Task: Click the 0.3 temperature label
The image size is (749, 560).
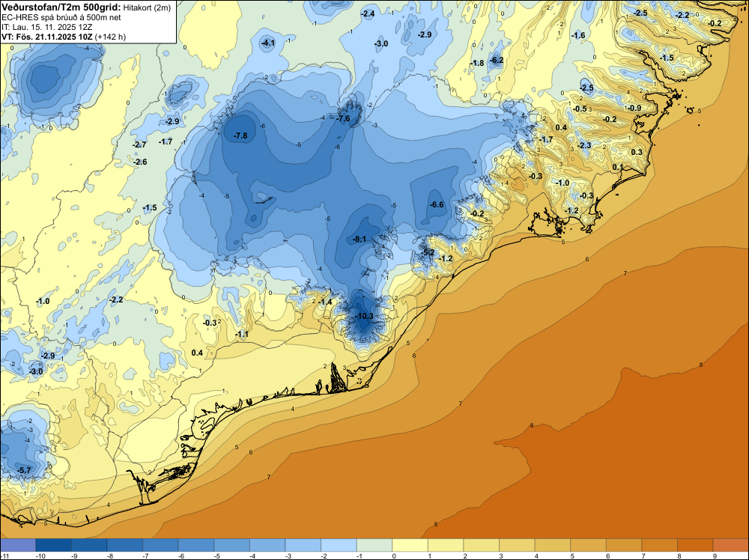Action: 637,152
